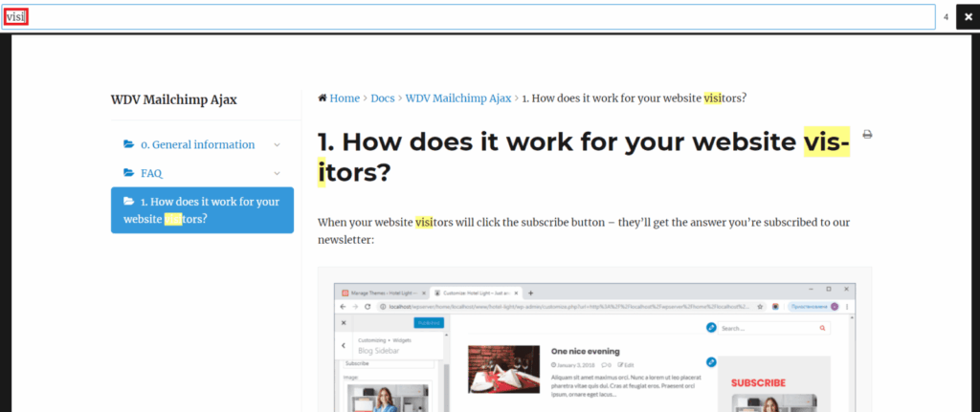The image size is (980, 412).
Task: Open the WDV Mailchimp Ajax breadcrumb link
Action: pyautogui.click(x=457, y=98)
